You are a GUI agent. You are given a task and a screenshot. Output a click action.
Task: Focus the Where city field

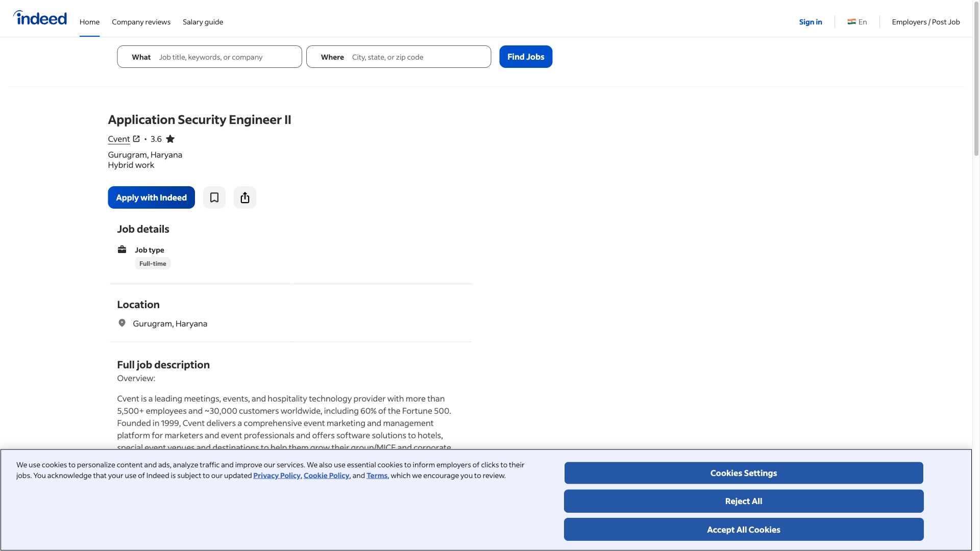(x=399, y=57)
